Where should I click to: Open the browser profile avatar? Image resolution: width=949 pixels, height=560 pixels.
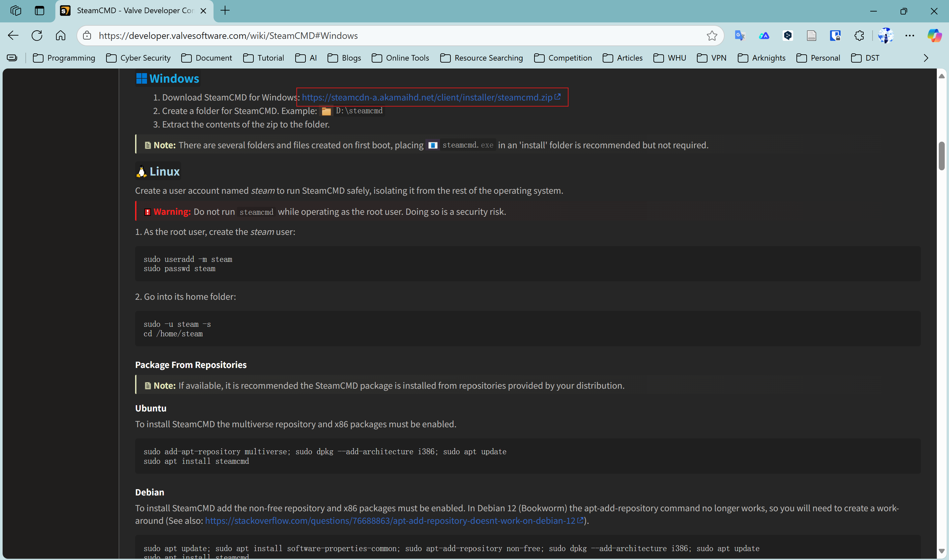click(886, 36)
